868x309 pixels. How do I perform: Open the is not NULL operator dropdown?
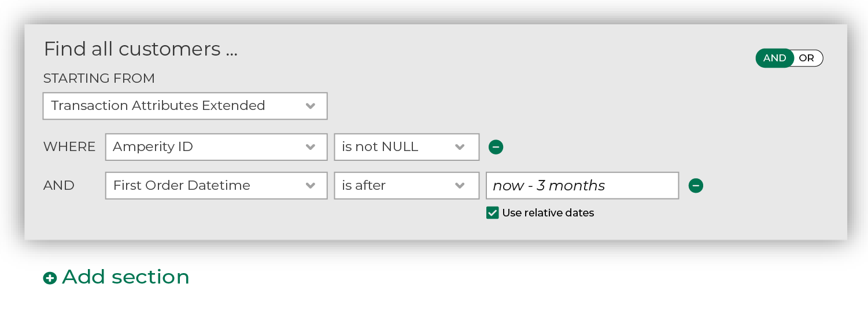click(x=407, y=147)
